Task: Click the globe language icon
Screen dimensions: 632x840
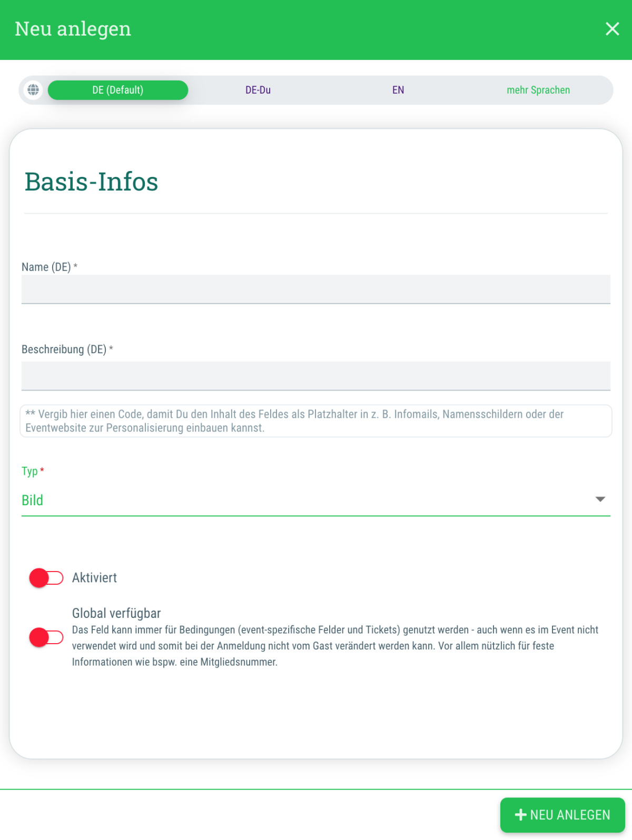Action: pos(33,90)
